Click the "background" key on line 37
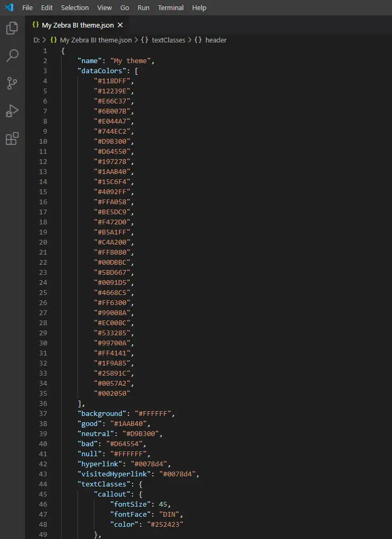This screenshot has height=539, width=392. coord(102,413)
